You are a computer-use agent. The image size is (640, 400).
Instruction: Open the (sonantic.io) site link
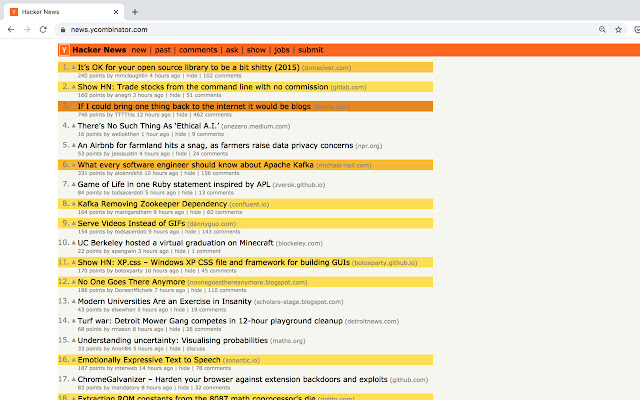[x=241, y=360]
